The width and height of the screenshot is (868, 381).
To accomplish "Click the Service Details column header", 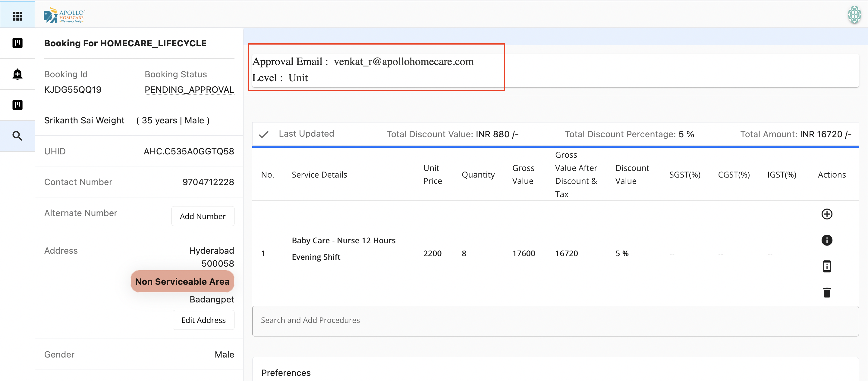I will tap(319, 175).
